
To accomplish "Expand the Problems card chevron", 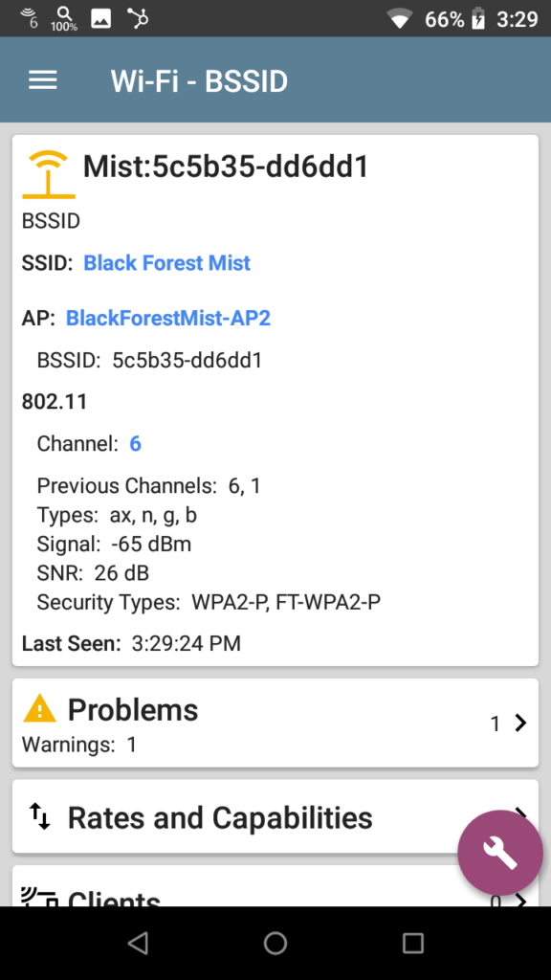I will point(520,724).
